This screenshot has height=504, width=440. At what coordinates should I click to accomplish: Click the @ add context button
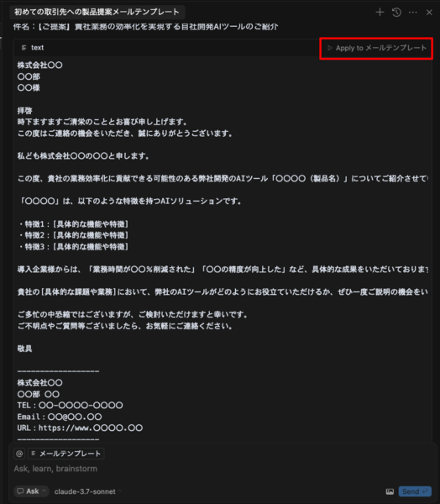19,454
